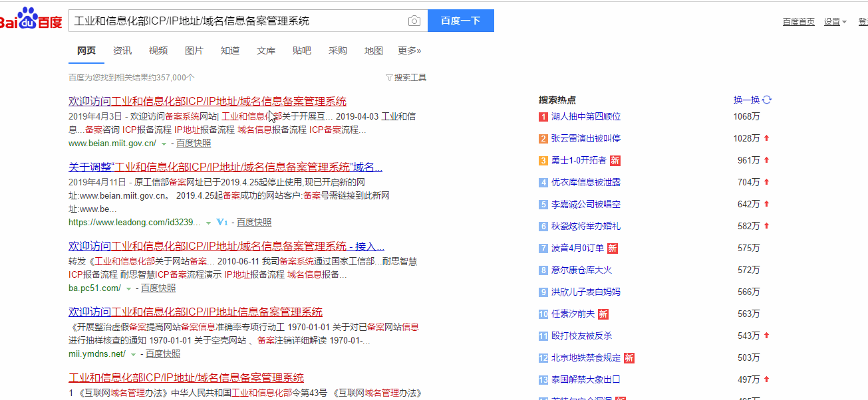Open result title ending with 接入...
Viewport: 868px width, 400px height.
pyautogui.click(x=226, y=246)
